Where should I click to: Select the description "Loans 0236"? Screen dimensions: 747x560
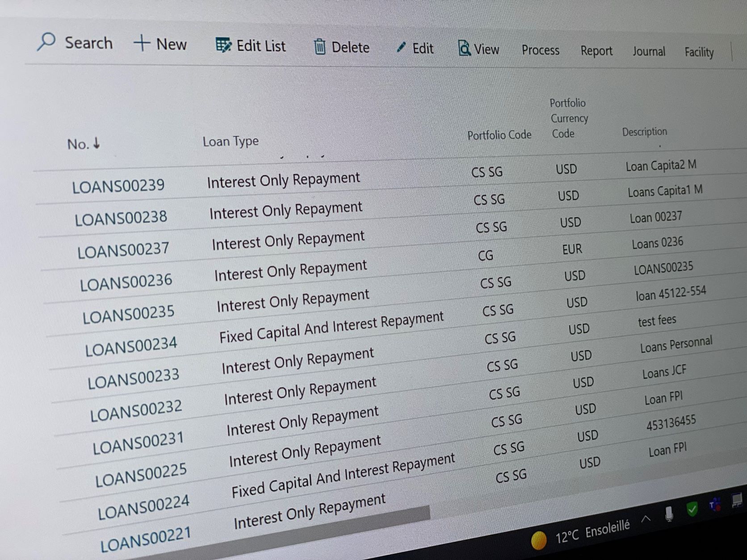click(x=658, y=243)
